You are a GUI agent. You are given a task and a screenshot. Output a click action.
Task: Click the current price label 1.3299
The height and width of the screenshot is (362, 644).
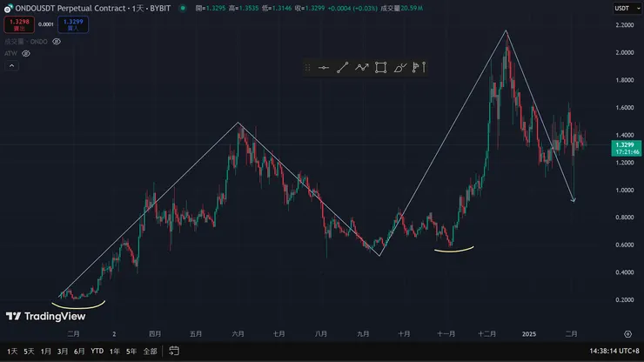pyautogui.click(x=626, y=148)
